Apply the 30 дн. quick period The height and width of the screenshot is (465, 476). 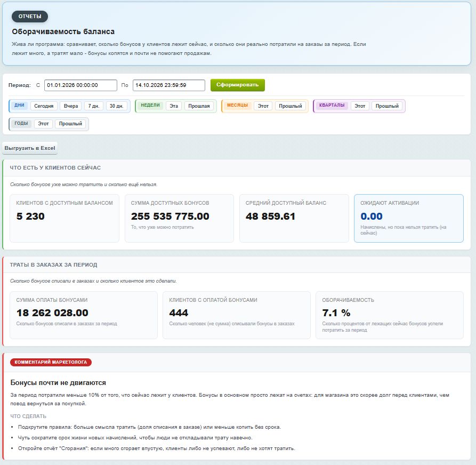[116, 106]
